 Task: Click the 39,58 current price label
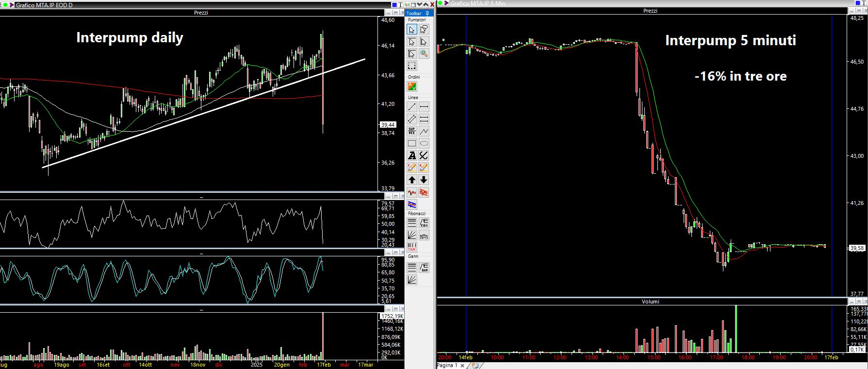coord(857,248)
